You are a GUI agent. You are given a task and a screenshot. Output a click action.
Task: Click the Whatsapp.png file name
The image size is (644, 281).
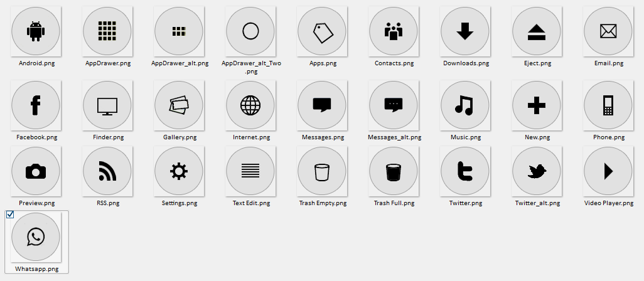[36, 269]
